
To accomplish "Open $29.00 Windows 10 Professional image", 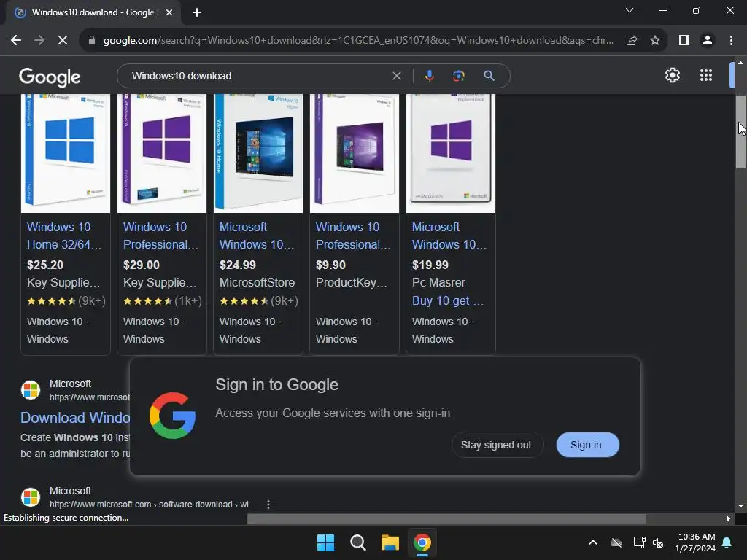I will click(162, 153).
